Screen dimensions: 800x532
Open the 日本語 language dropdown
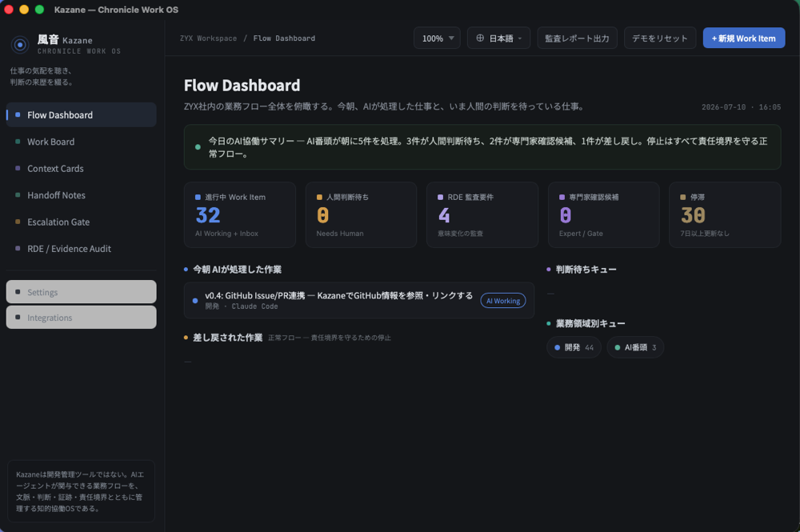[x=498, y=38]
